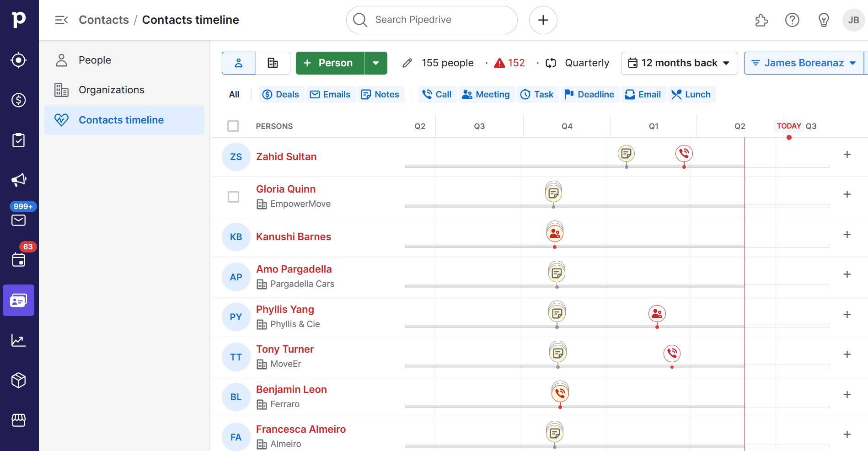Image resolution: width=868 pixels, height=451 pixels.
Task: Click the Mail inbox icon in sidebar
Action: tap(18, 221)
